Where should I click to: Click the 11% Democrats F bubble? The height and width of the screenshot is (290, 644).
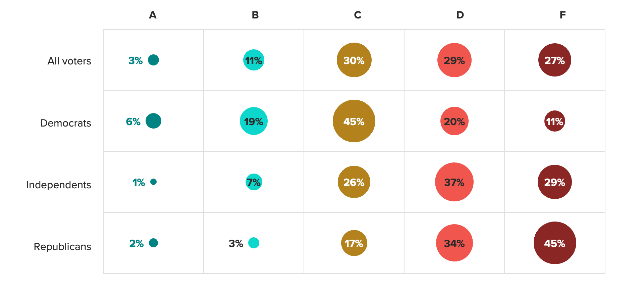point(555,121)
